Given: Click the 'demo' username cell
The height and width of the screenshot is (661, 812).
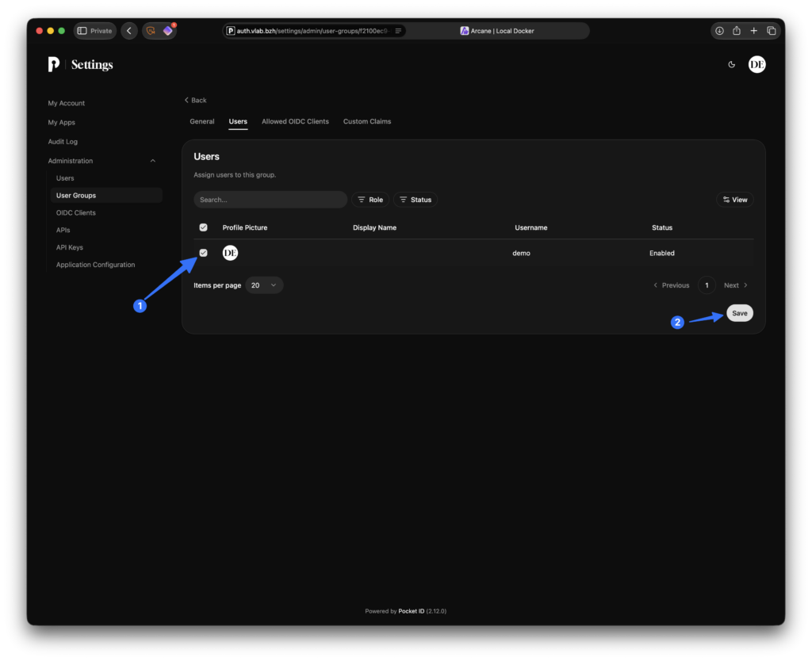Looking at the screenshot, I should point(521,253).
